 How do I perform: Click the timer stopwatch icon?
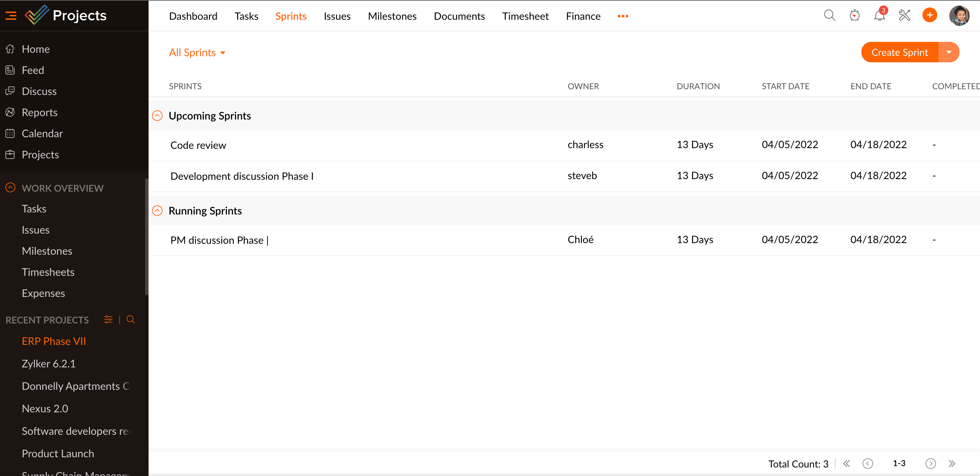pyautogui.click(x=855, y=16)
